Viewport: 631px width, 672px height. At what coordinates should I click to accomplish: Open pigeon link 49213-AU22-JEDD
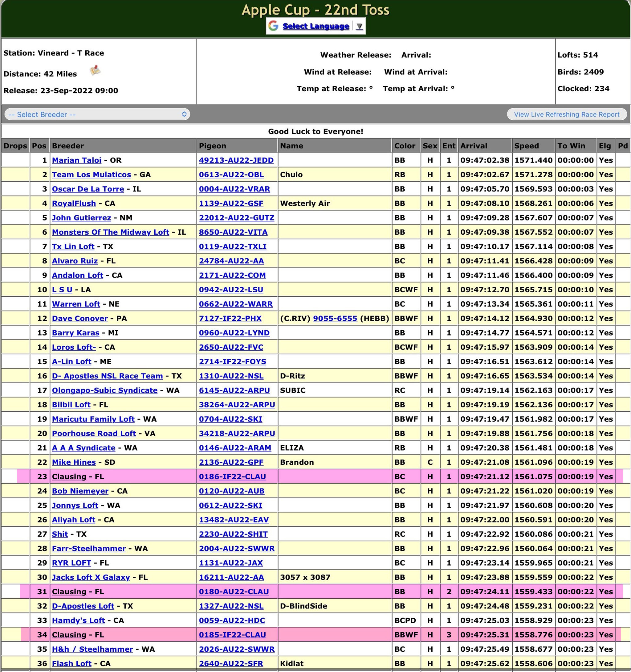(x=236, y=160)
